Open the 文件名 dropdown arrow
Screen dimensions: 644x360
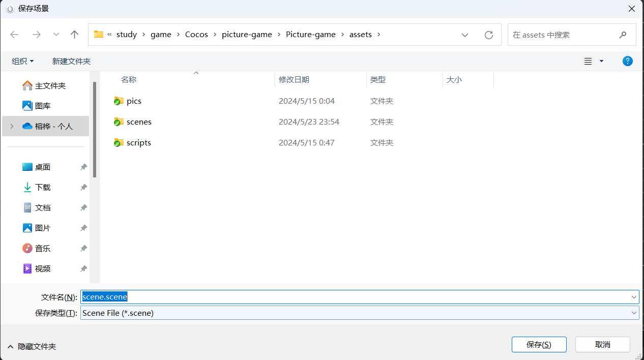pyautogui.click(x=634, y=297)
